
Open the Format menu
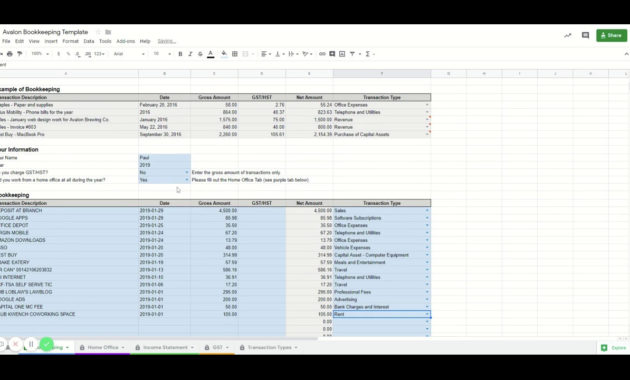[70, 41]
